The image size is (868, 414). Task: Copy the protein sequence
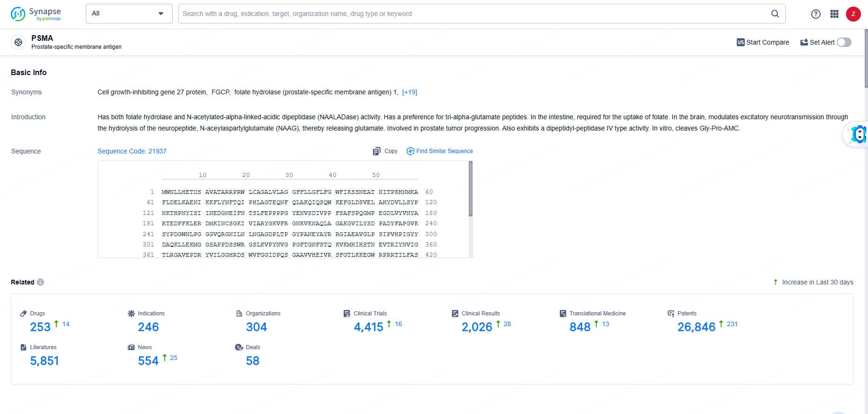385,151
